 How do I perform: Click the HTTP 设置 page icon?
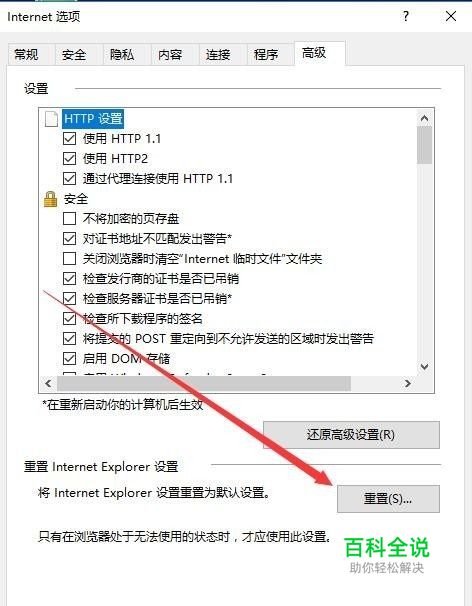(x=51, y=119)
